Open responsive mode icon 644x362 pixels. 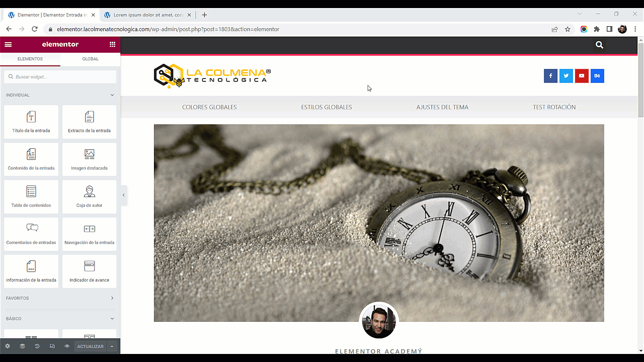[x=52, y=346]
